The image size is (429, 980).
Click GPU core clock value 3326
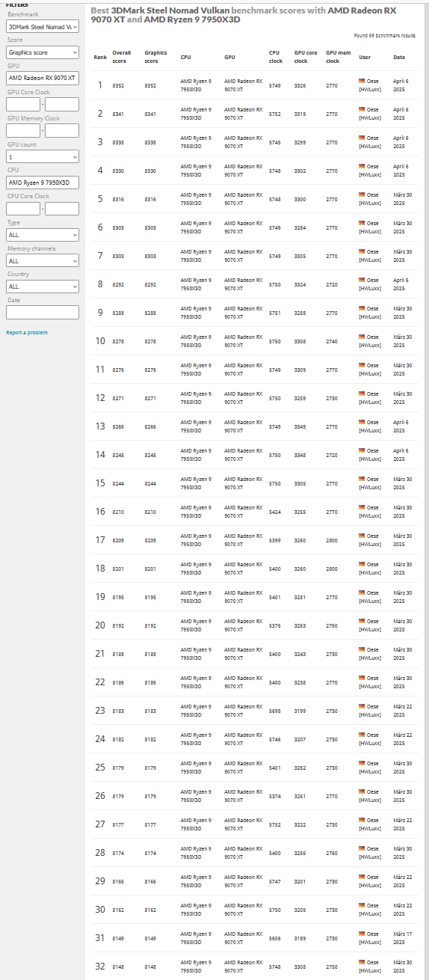300,85
